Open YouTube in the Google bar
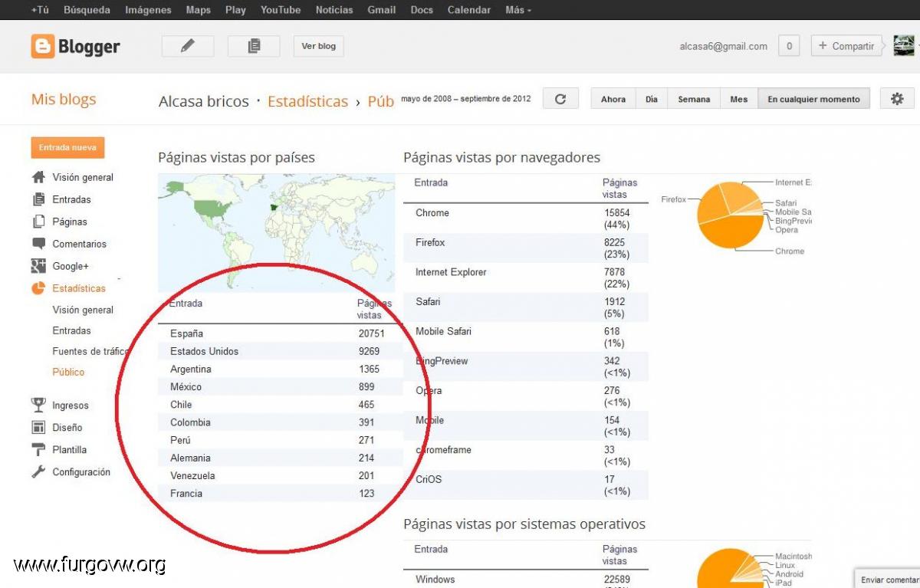 coord(280,10)
